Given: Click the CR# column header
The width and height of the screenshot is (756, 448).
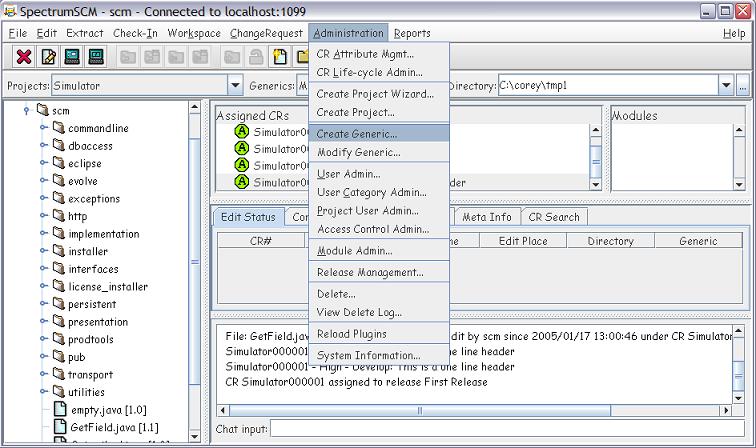Looking at the screenshot, I should tap(261, 241).
